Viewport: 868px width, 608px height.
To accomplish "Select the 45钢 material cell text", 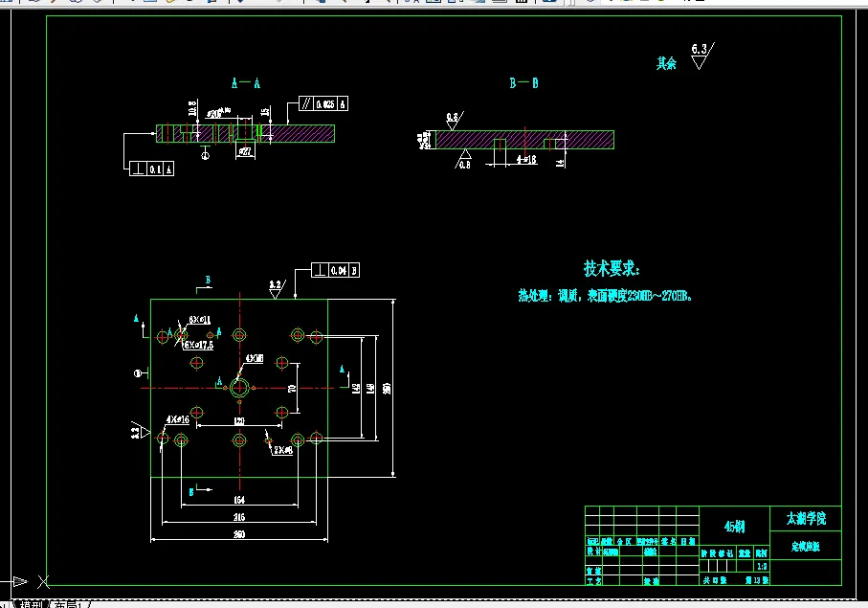I will coord(735,526).
